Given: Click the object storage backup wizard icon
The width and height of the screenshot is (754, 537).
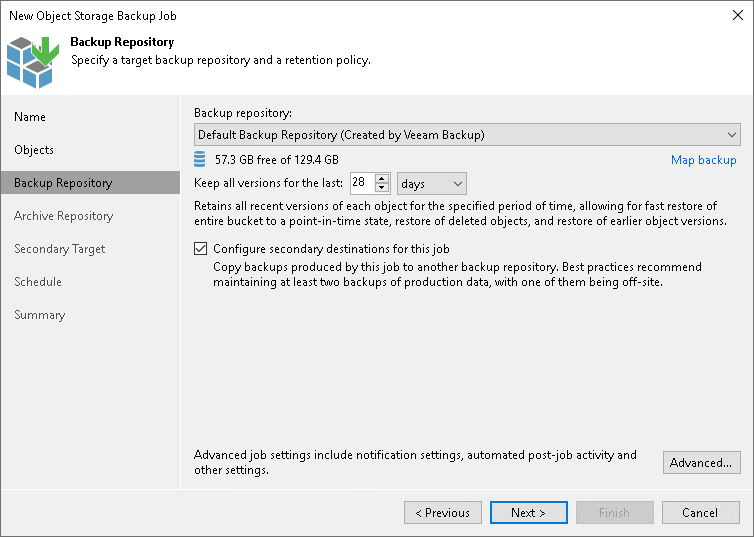Looking at the screenshot, I should (x=33, y=62).
